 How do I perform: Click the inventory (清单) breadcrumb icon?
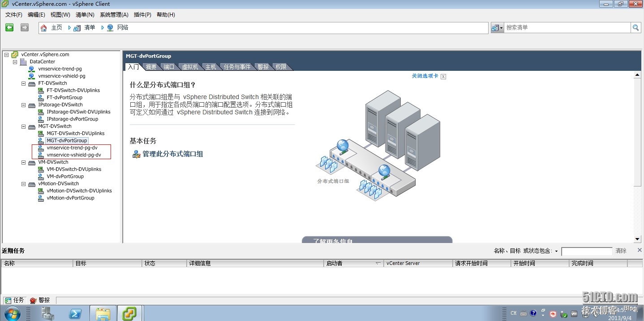77,28
